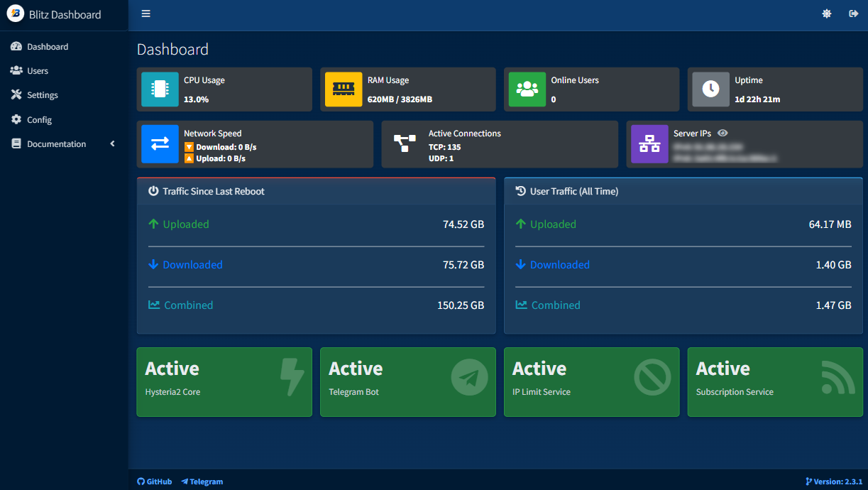Click the CPU chip icon
This screenshot has width=868, height=490.
160,89
